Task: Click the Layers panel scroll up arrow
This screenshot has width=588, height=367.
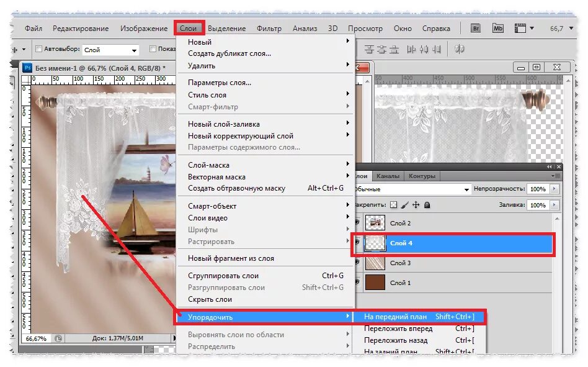Action: click(x=557, y=219)
